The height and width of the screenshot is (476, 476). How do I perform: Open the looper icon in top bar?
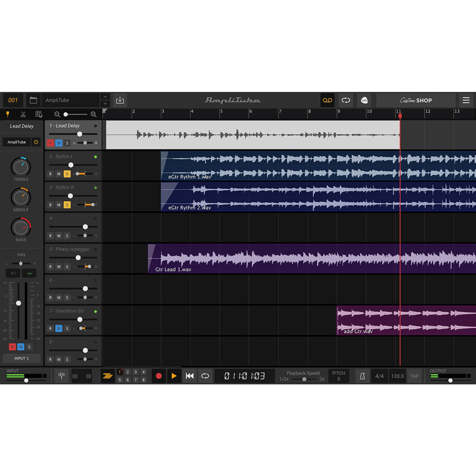(x=346, y=100)
